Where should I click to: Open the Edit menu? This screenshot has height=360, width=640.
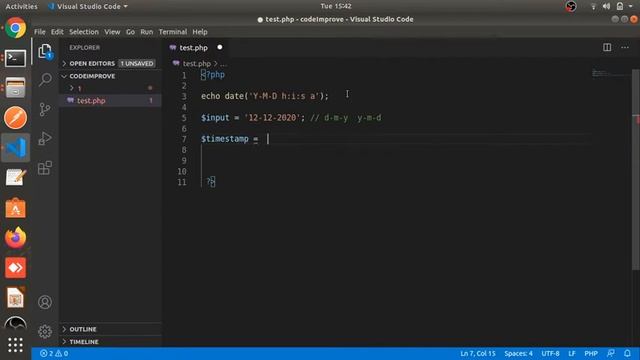pos(57,32)
